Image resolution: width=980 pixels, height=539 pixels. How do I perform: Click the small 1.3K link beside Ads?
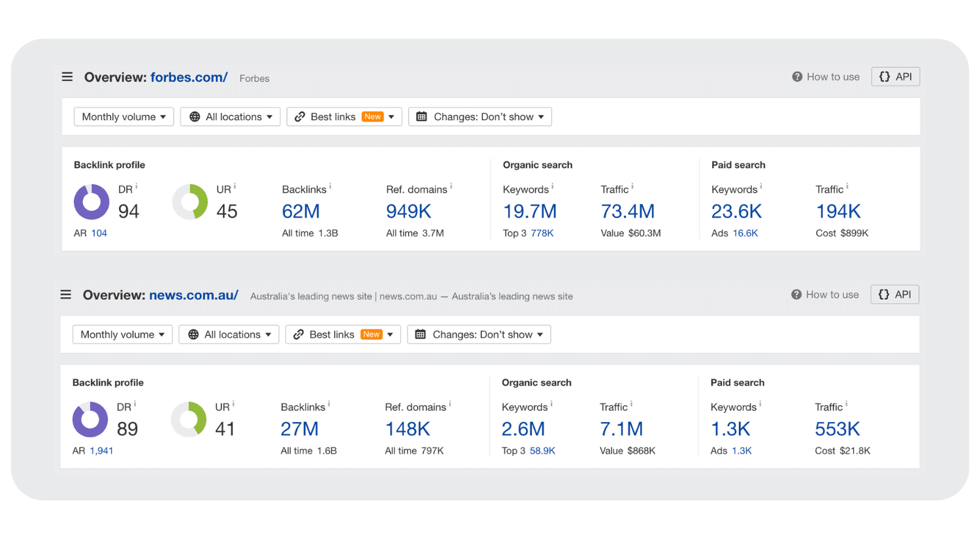point(742,451)
